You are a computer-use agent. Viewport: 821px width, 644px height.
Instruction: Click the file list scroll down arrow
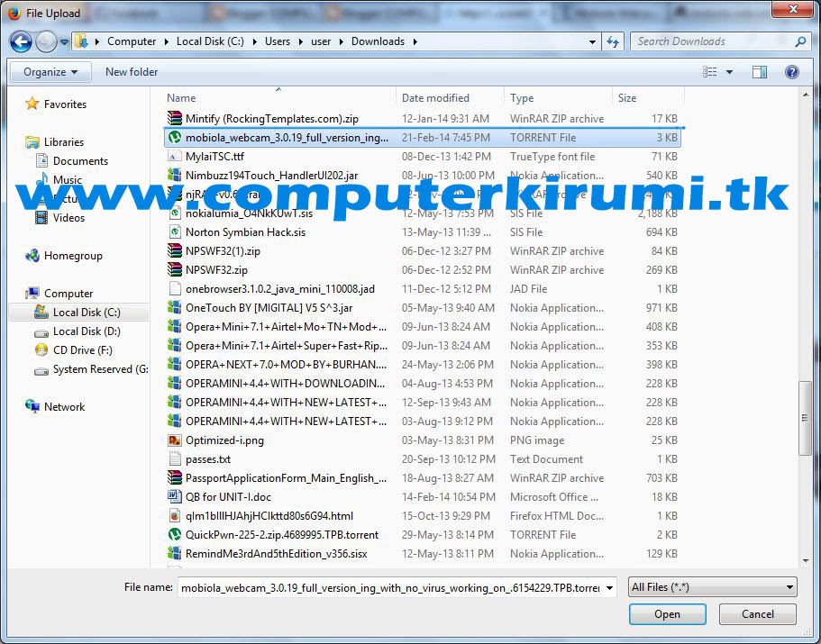pyautogui.click(x=806, y=561)
